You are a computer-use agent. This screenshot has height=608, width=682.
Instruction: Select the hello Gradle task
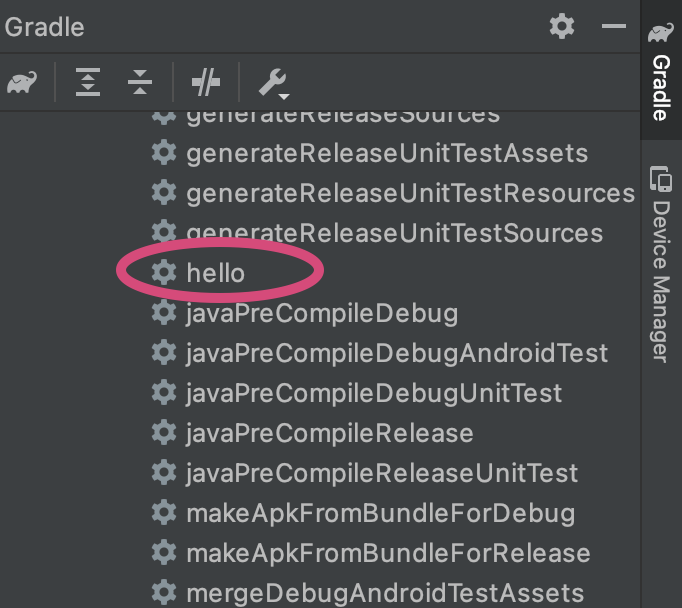(215, 272)
